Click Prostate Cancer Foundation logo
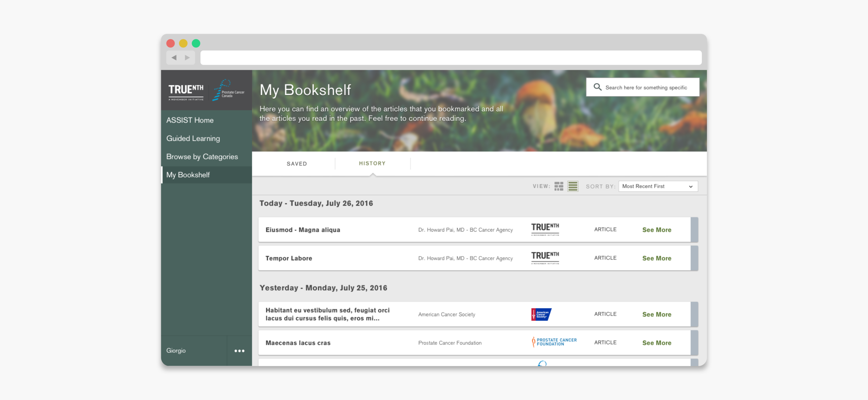The image size is (868, 400). click(x=554, y=342)
